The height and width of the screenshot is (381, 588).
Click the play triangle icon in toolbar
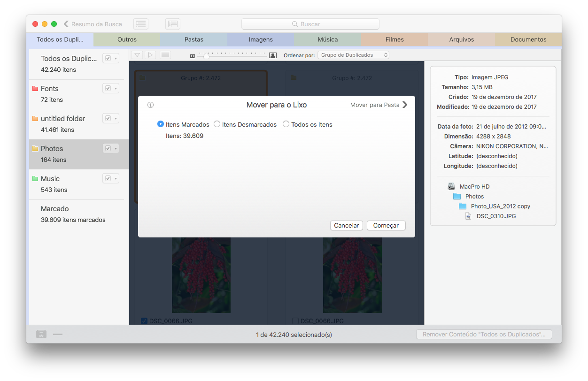click(x=150, y=55)
